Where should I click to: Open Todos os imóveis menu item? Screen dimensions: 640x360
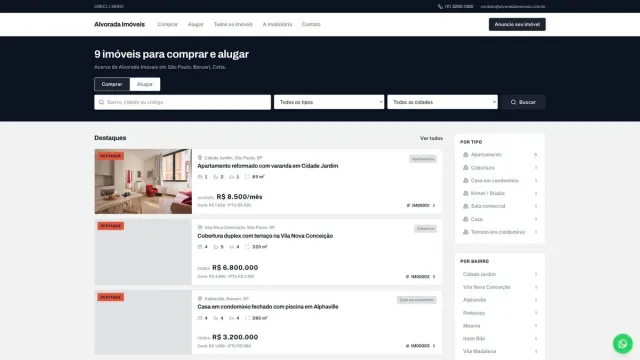tap(233, 24)
